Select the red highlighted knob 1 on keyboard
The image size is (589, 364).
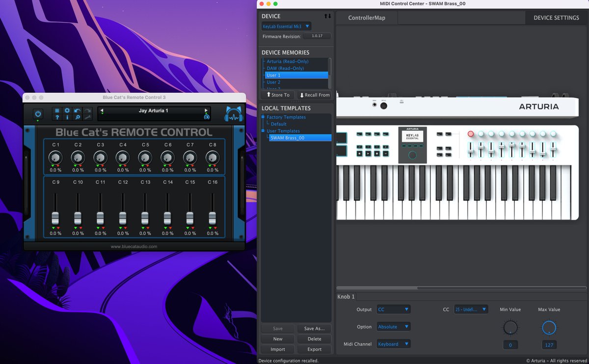point(471,133)
